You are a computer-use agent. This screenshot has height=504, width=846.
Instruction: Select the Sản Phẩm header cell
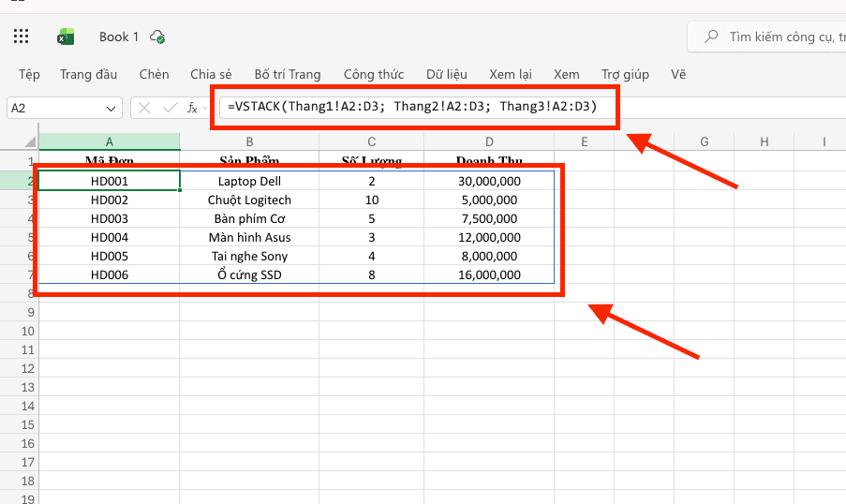pyautogui.click(x=249, y=161)
